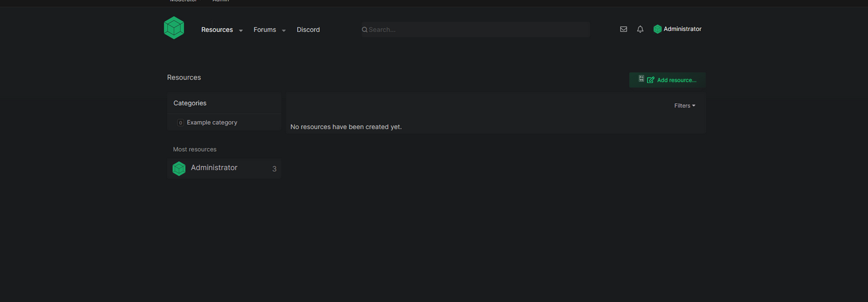
Task: Expand the Forums menu arrow
Action: 284,30
